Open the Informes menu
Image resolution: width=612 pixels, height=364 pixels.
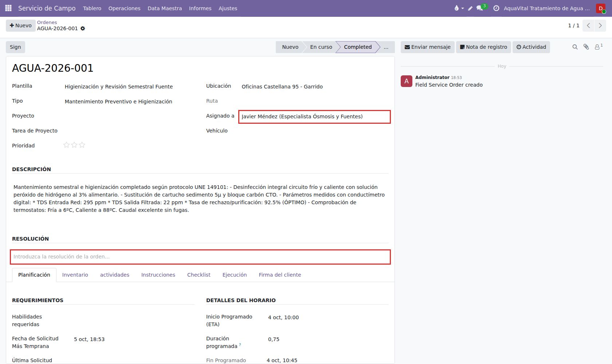[x=200, y=8]
